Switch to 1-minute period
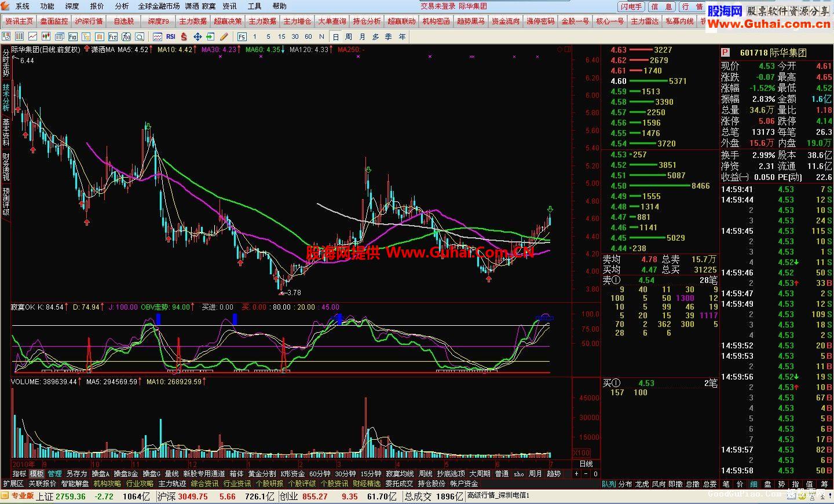This screenshot has width=834, height=504. point(255,36)
